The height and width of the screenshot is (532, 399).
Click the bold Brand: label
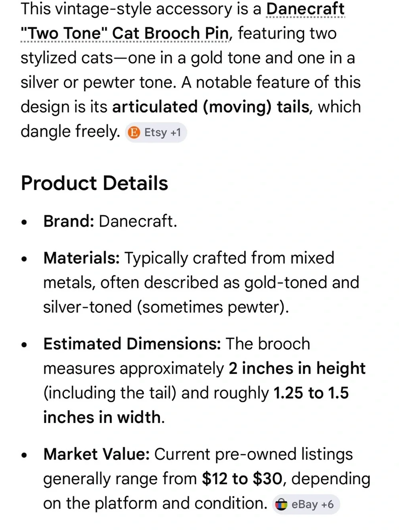[x=69, y=221]
